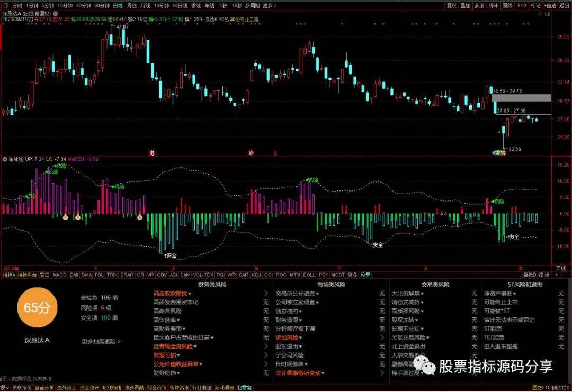
Task: Expand 展 menu at bottom-left
Action: click(x=4, y=388)
